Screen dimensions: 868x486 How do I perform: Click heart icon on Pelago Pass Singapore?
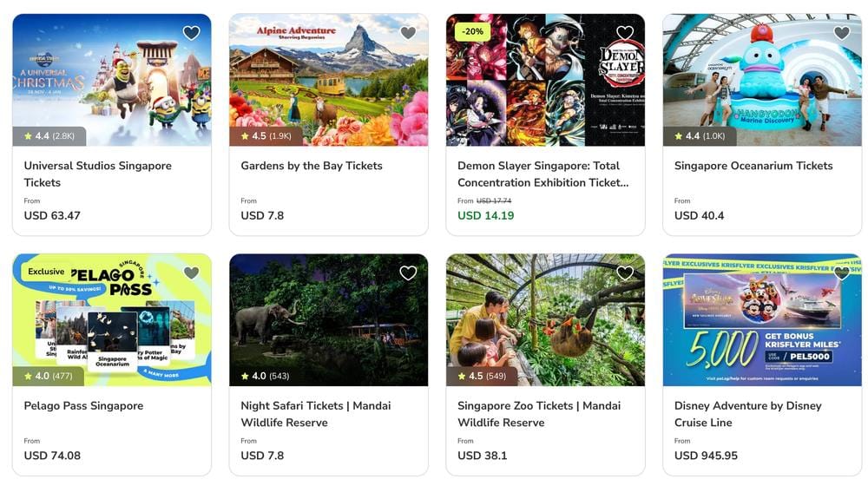click(191, 273)
